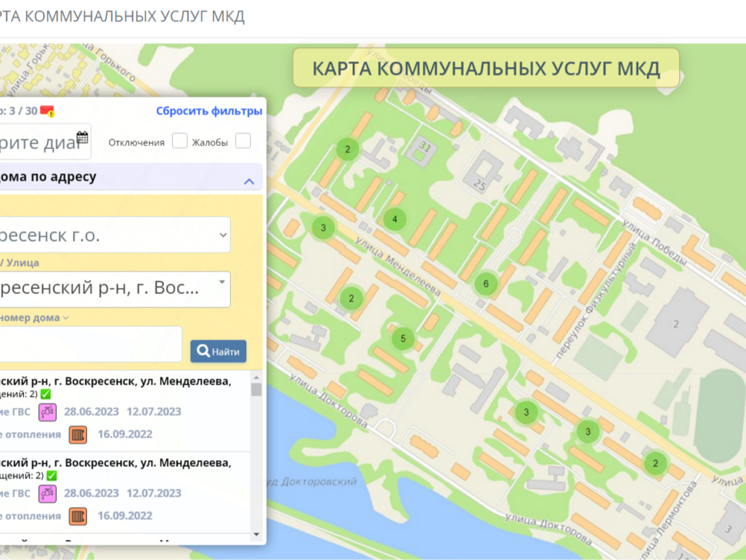Open map cluster marker showing 4

point(395,219)
